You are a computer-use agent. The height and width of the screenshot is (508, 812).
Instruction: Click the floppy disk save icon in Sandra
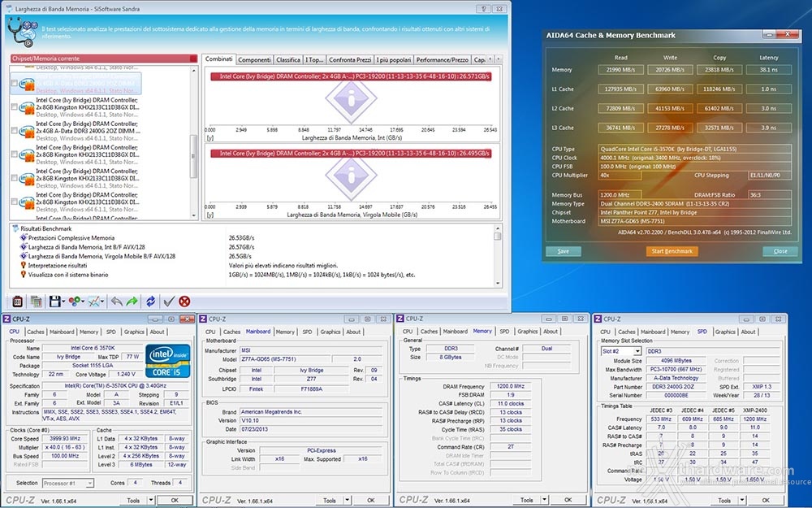[x=54, y=302]
